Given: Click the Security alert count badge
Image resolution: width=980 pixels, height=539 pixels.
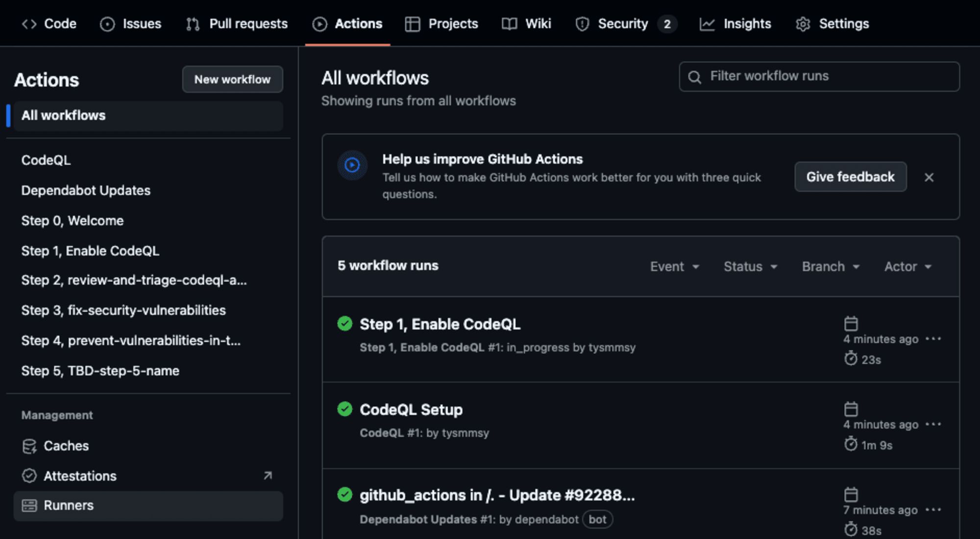Looking at the screenshot, I should coord(667,24).
